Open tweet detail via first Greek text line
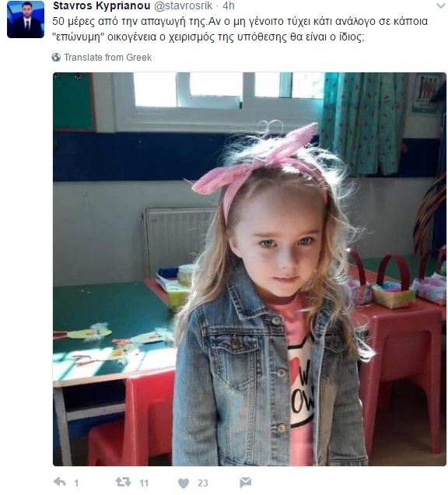 click(x=240, y=22)
